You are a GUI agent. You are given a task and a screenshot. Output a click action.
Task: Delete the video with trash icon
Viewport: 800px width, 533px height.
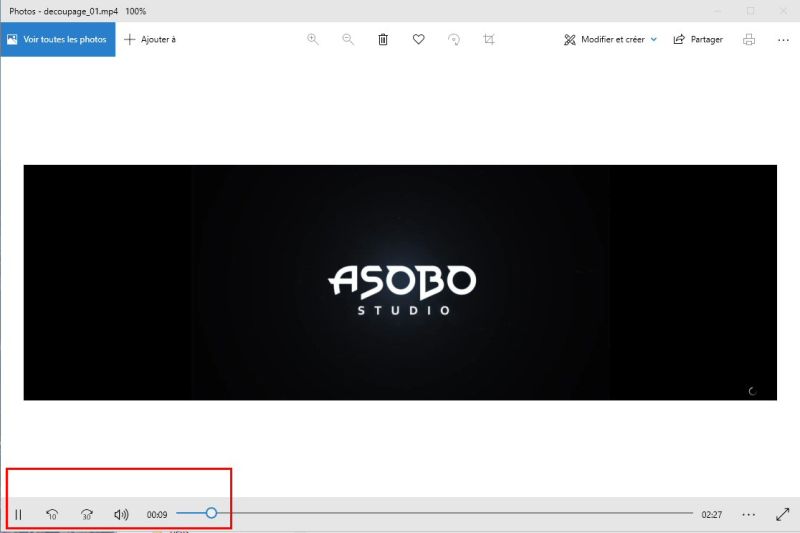pos(383,39)
